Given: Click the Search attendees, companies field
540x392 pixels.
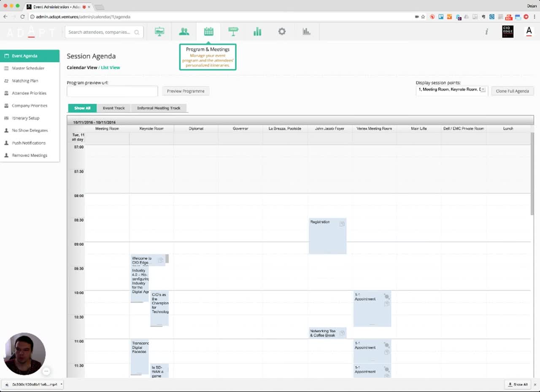Looking at the screenshot, I should tap(104, 32).
